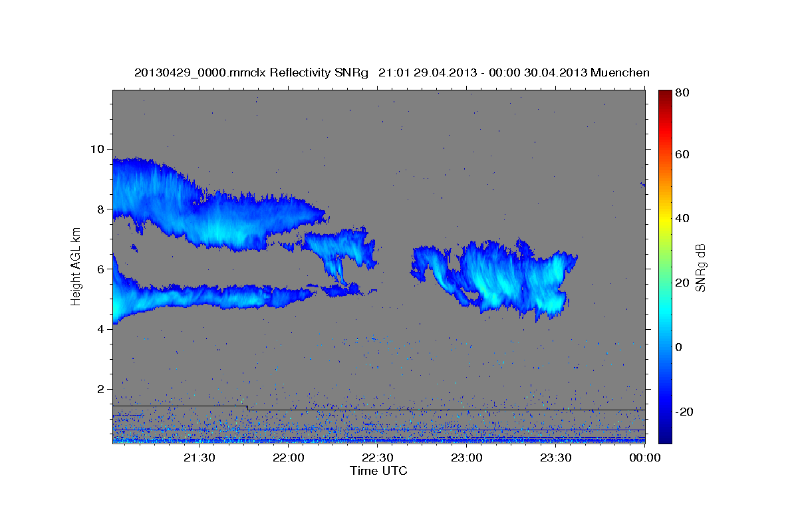798x532 pixels.
Task: Click the 21:30 time tick label
Action: tap(199, 458)
